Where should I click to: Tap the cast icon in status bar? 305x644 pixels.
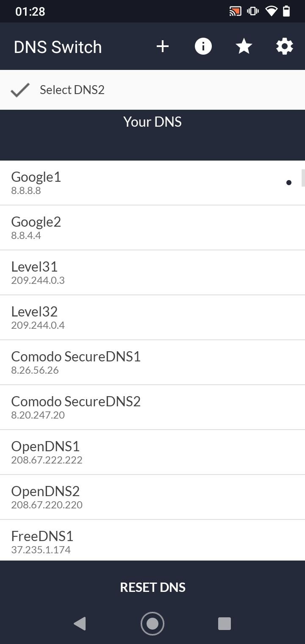click(235, 11)
